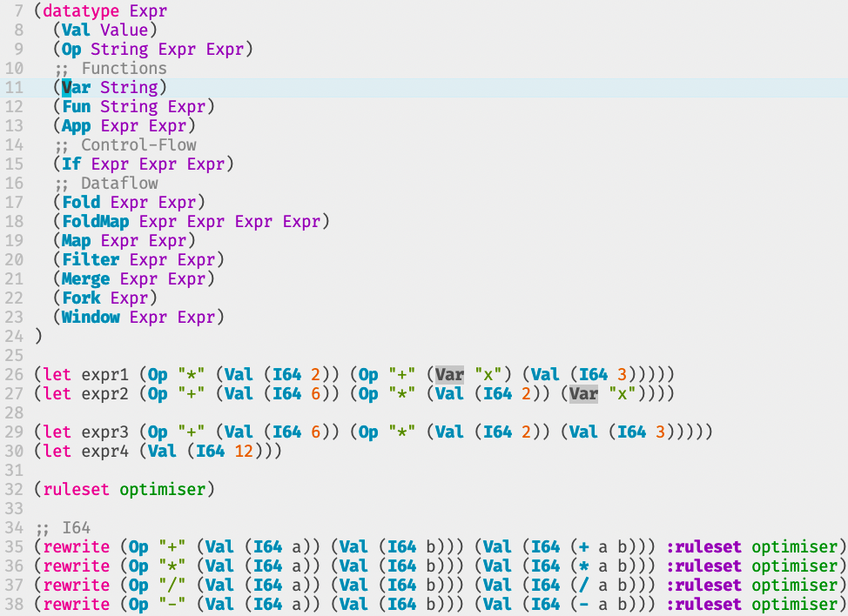Image resolution: width=848 pixels, height=616 pixels.
Task: Click 'ruleset' keyword on line 32
Action: point(76,490)
